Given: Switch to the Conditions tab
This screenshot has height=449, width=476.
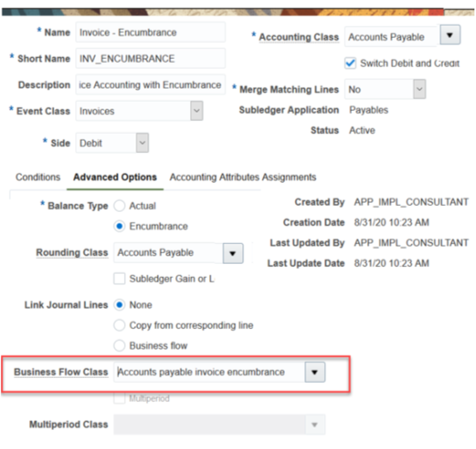Looking at the screenshot, I should tap(38, 177).
